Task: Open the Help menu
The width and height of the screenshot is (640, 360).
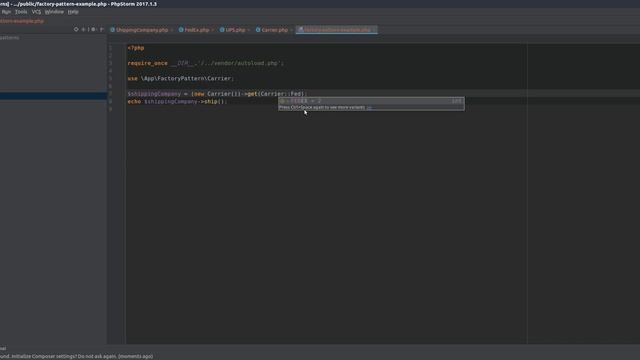Action: tap(73, 12)
